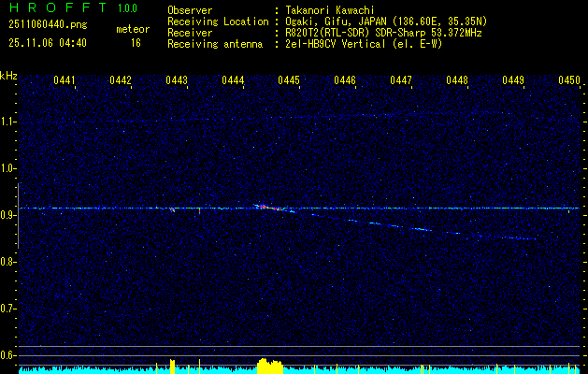This screenshot has height=374, width=588.
Task: Click the large yellow peak in bottom intensity graph
Action: click(269, 366)
